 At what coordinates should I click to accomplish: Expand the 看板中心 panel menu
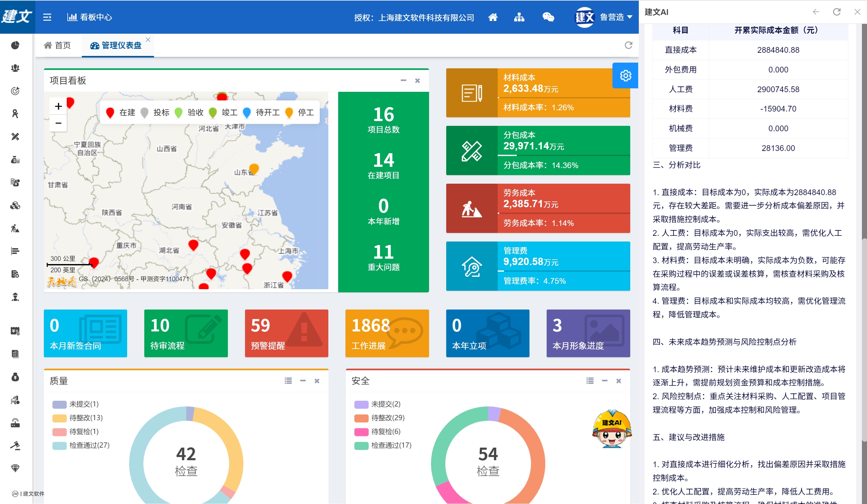click(x=89, y=17)
